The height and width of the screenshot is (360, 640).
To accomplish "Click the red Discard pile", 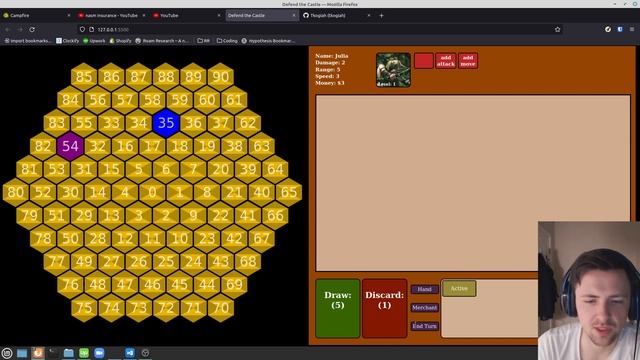I will point(384,309).
